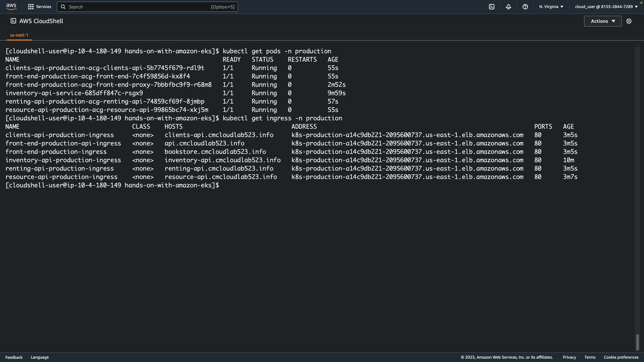The image size is (644, 362).
Task: Click the Language button in footer
Action: pos(40,357)
